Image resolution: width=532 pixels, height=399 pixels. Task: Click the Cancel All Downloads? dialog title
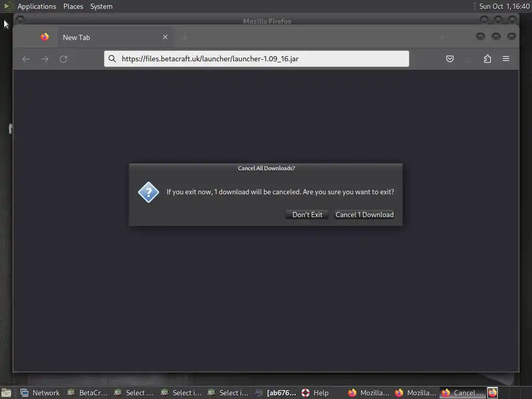(267, 168)
